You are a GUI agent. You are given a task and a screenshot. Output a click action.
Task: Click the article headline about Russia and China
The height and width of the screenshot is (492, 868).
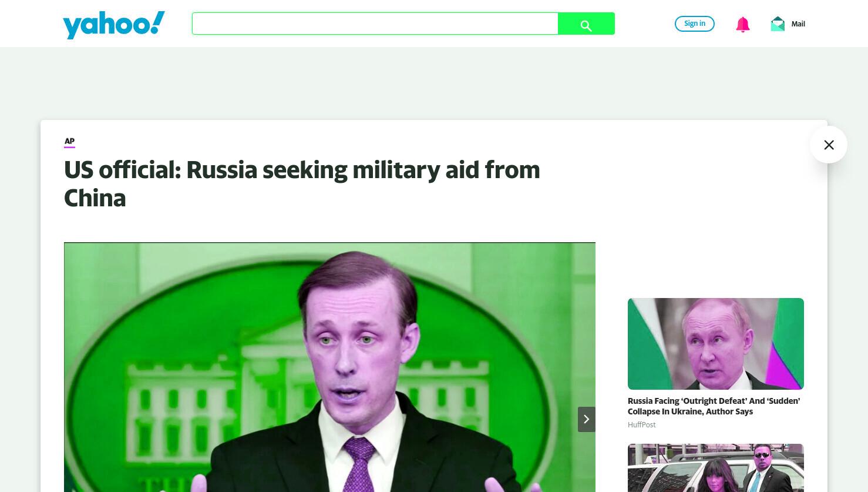pos(302,183)
